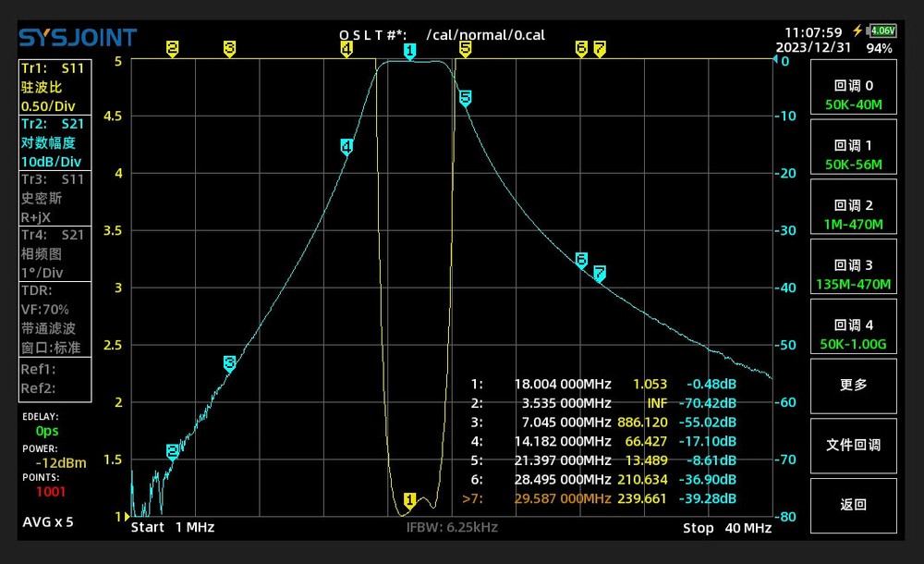Edit the Start 1 MHz frequency field
Viewport: 924px width, 564px height.
172,528
